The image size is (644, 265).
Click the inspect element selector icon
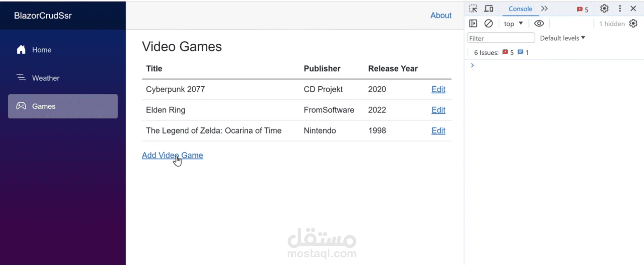coord(473,9)
